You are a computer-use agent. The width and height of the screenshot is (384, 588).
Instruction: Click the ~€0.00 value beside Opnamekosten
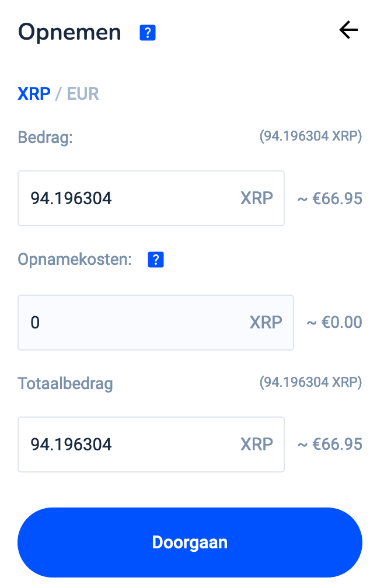click(334, 323)
